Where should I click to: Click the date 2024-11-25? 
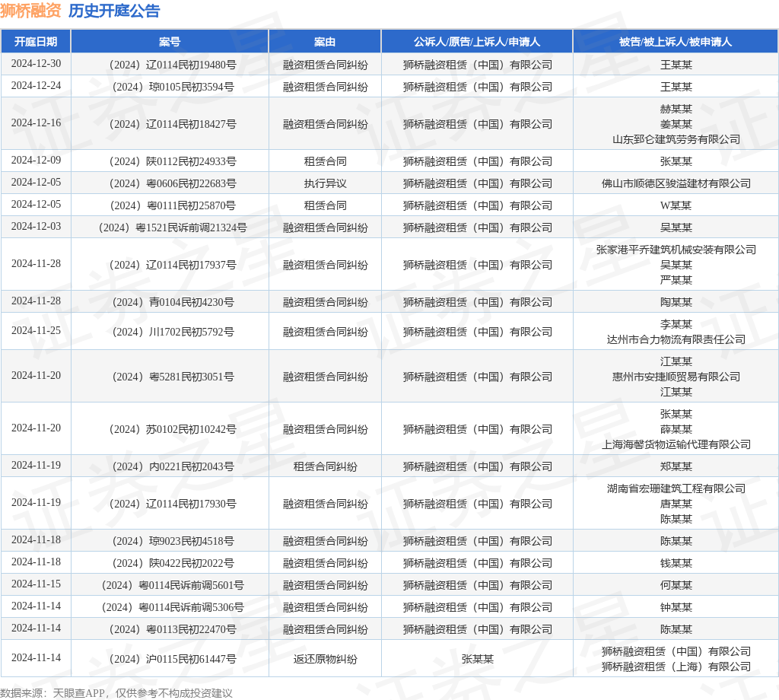point(37,331)
